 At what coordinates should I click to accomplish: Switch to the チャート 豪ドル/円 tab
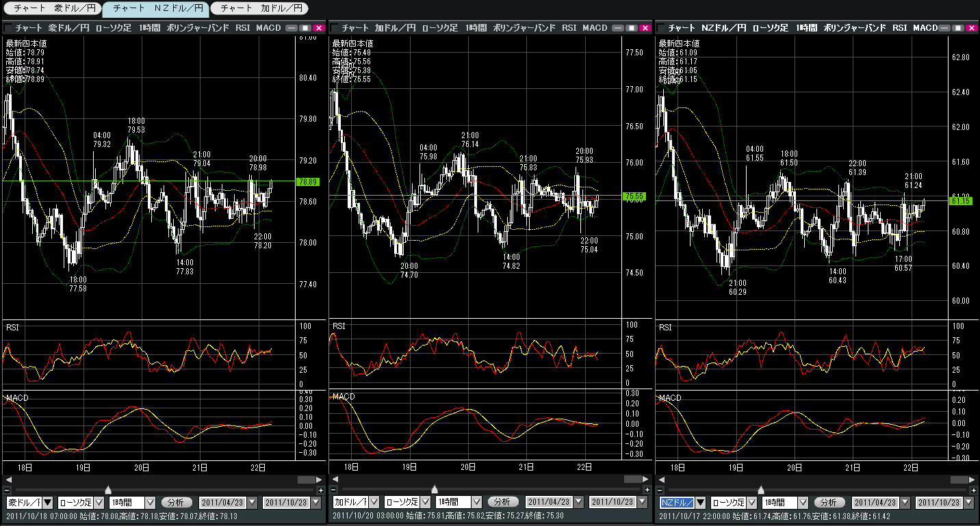(x=51, y=9)
